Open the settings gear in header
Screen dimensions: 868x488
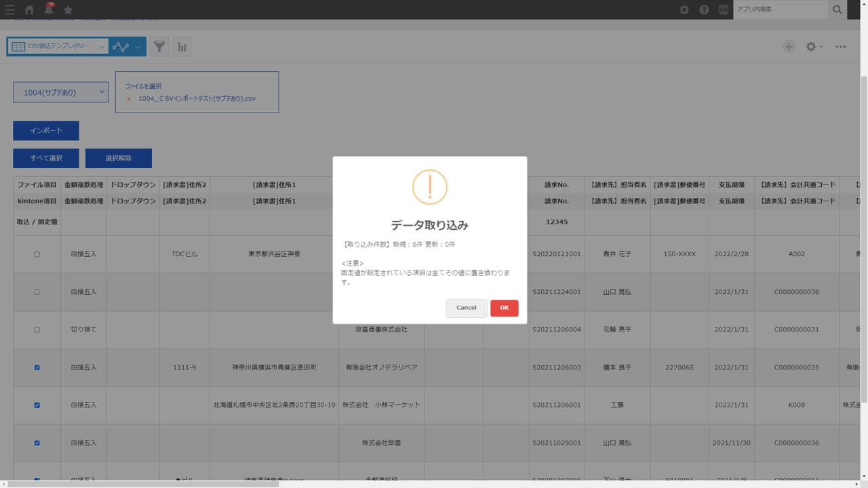coord(684,9)
